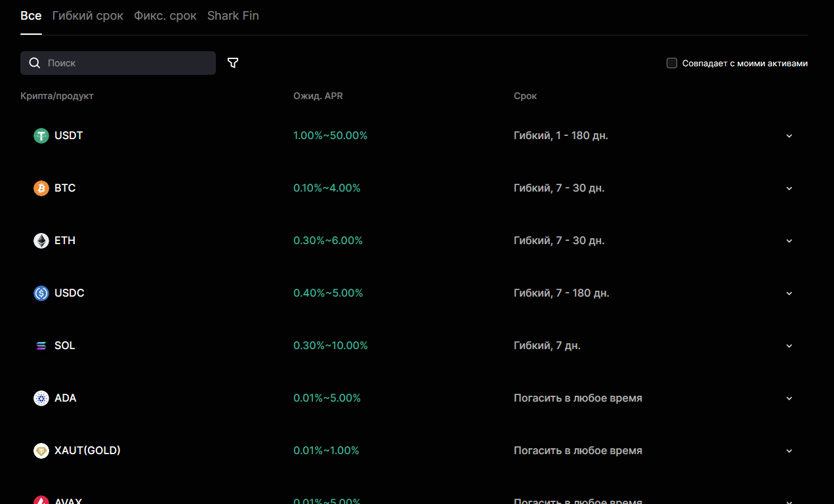Click the XAUT(GOLD) product name
Image resolution: width=834 pixels, height=504 pixels.
[x=88, y=451]
